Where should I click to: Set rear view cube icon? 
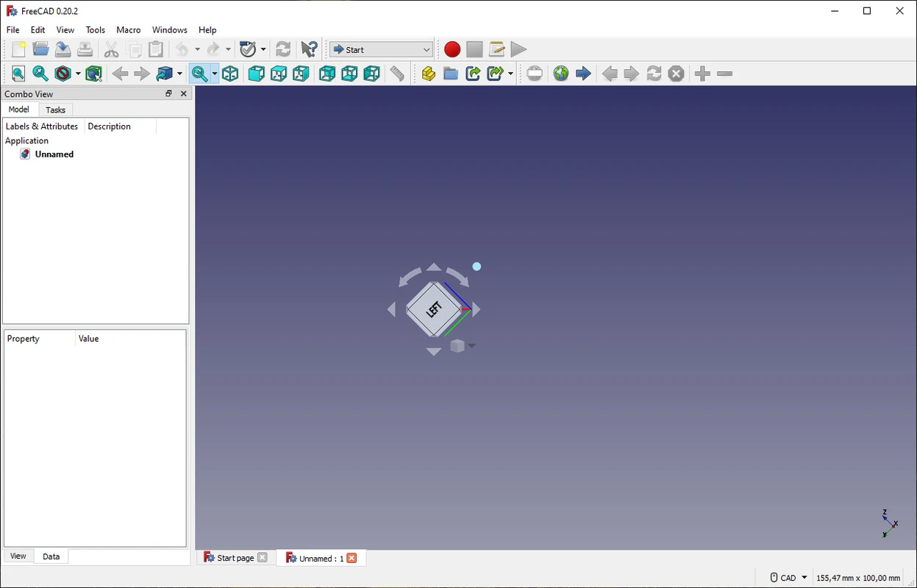[x=327, y=73]
